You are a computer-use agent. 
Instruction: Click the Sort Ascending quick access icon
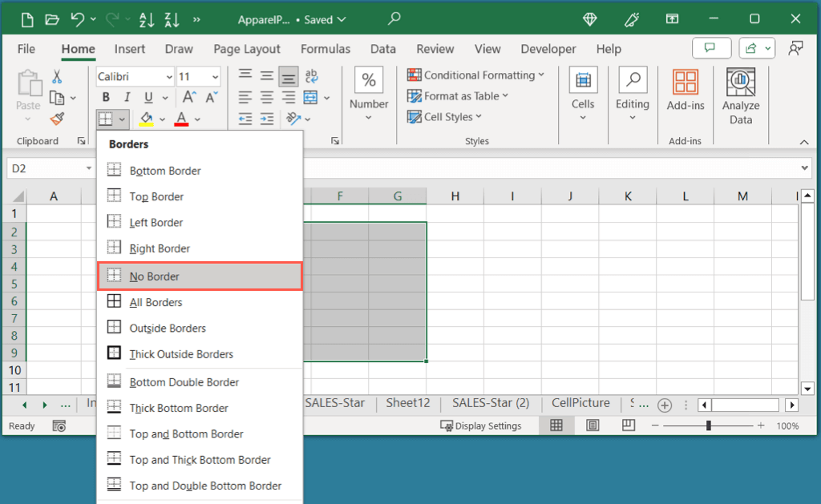pos(147,18)
